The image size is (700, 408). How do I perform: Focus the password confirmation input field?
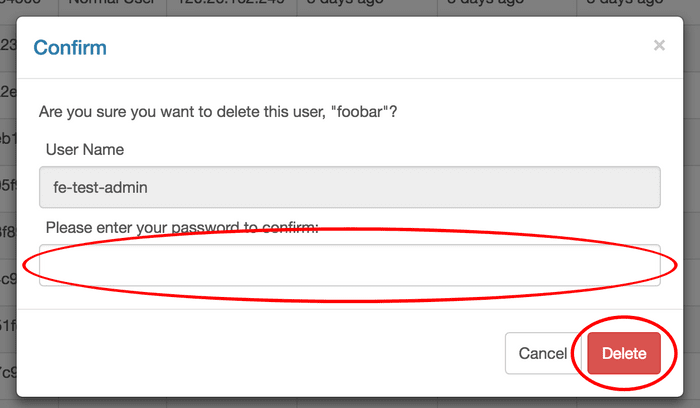click(x=350, y=265)
